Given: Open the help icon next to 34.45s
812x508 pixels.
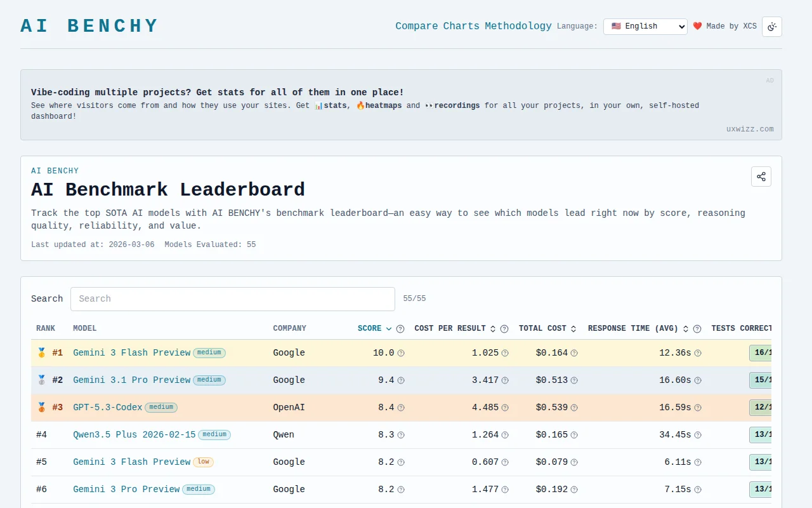Looking at the screenshot, I should pyautogui.click(x=698, y=435).
